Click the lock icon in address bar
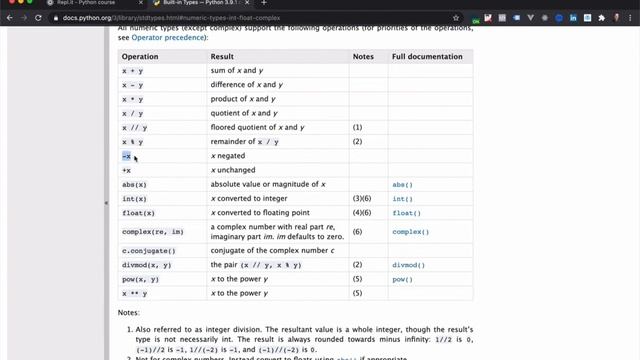 tap(56, 18)
